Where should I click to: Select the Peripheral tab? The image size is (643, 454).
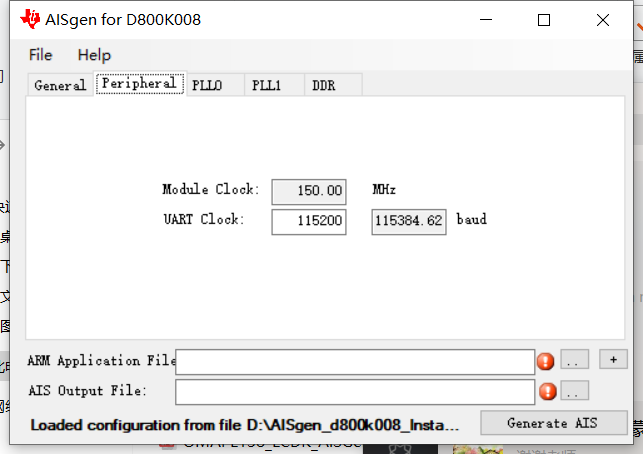point(139,83)
